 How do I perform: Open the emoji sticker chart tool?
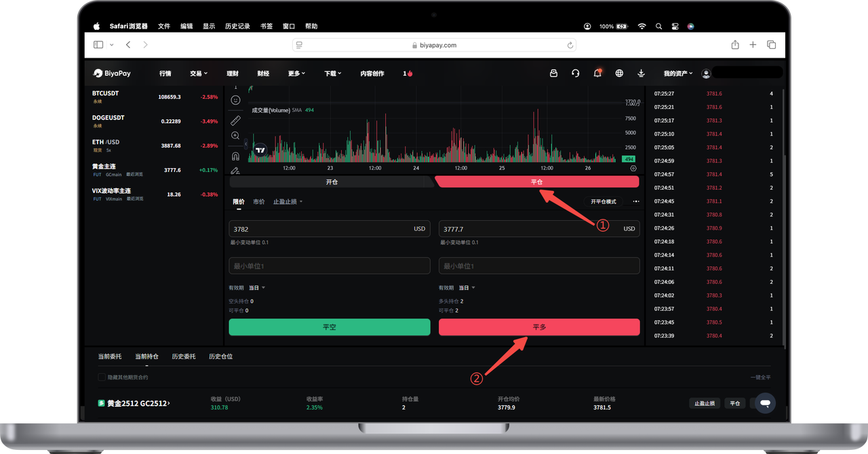click(x=235, y=100)
